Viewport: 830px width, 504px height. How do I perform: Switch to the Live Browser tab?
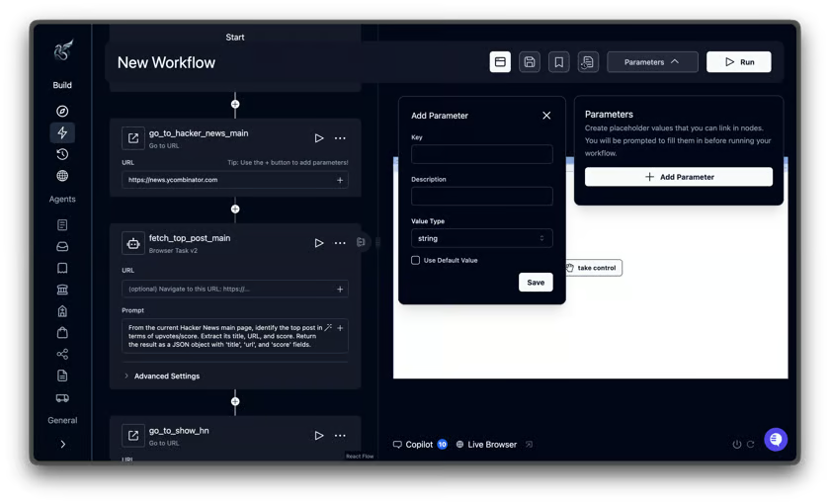486,445
